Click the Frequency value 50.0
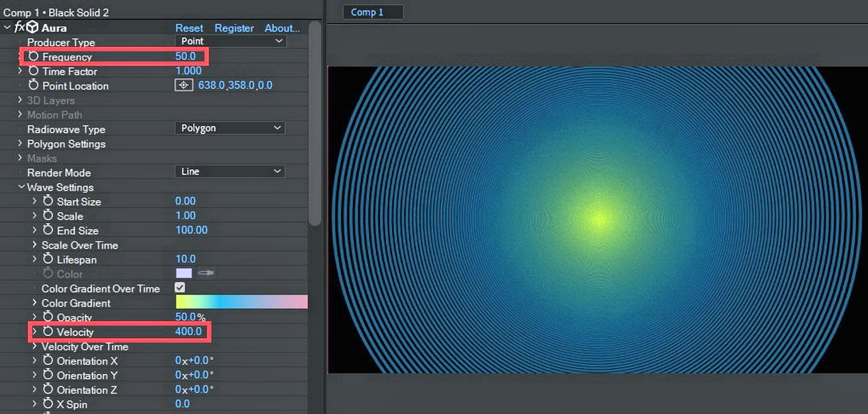Image resolution: width=868 pixels, height=414 pixels. pos(186,57)
